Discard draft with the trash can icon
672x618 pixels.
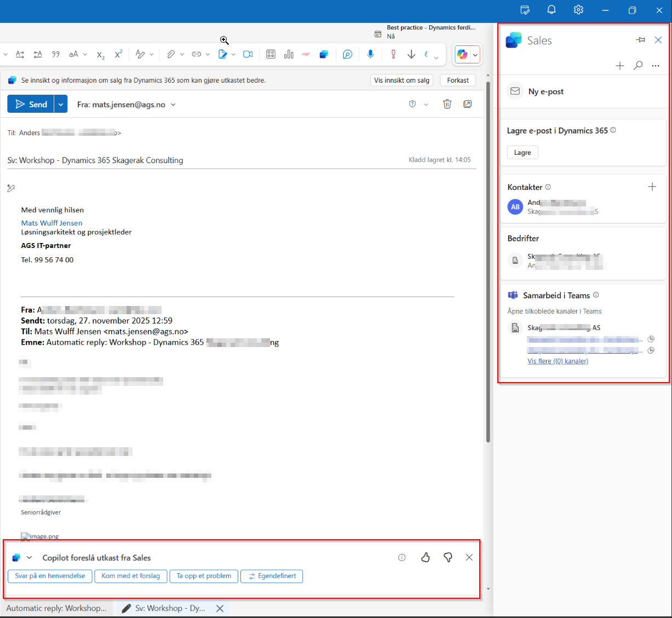(447, 104)
